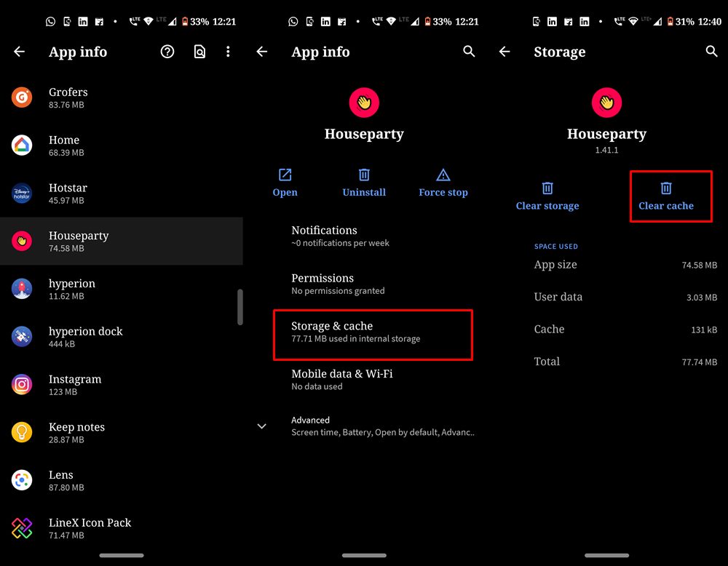The width and height of the screenshot is (728, 566).
Task: Tap the Houseparty logo on App info
Action: 364,103
